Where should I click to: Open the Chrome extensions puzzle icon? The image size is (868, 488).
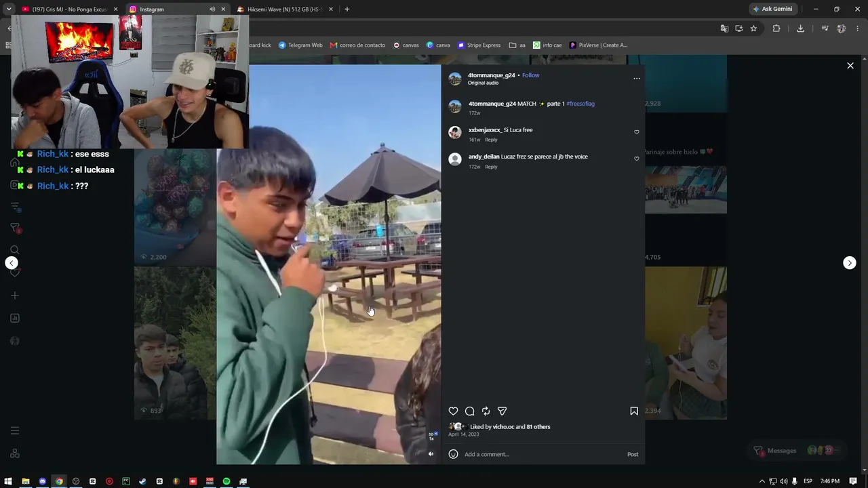(x=776, y=28)
